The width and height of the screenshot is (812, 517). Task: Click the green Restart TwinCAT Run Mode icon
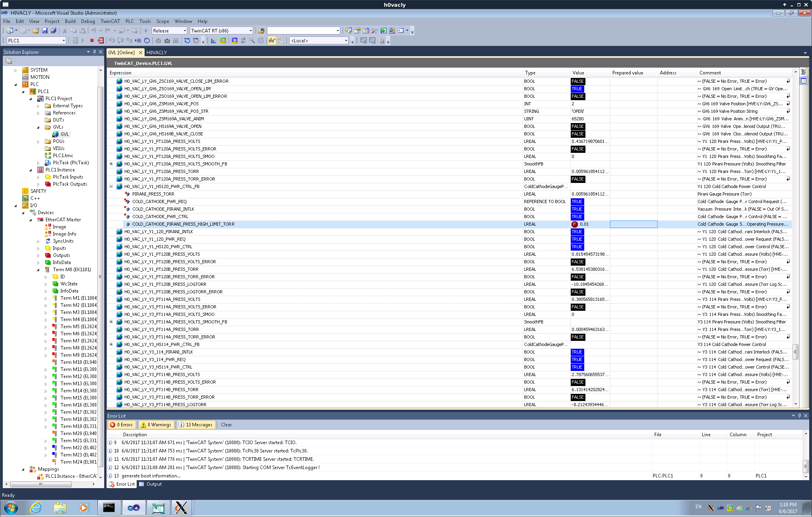point(223,40)
